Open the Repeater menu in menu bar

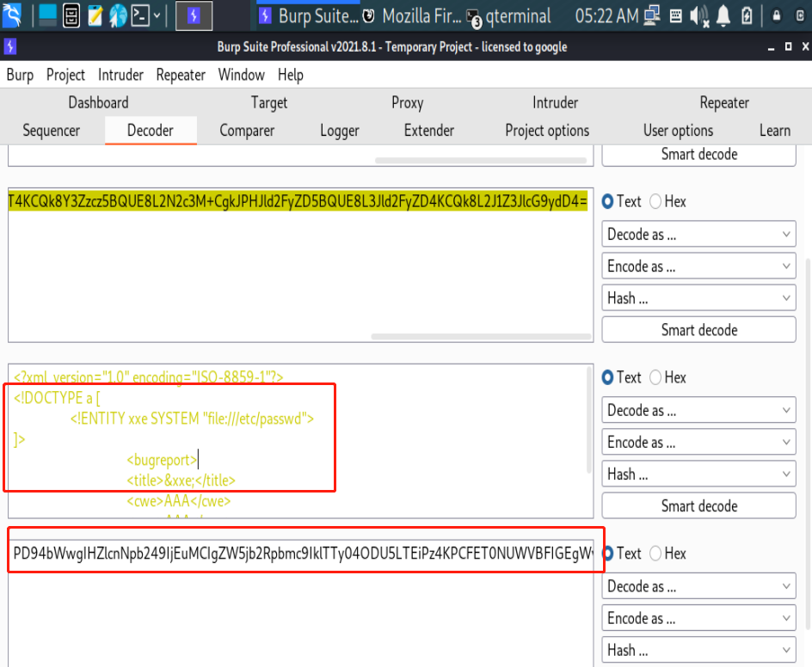[x=181, y=75]
